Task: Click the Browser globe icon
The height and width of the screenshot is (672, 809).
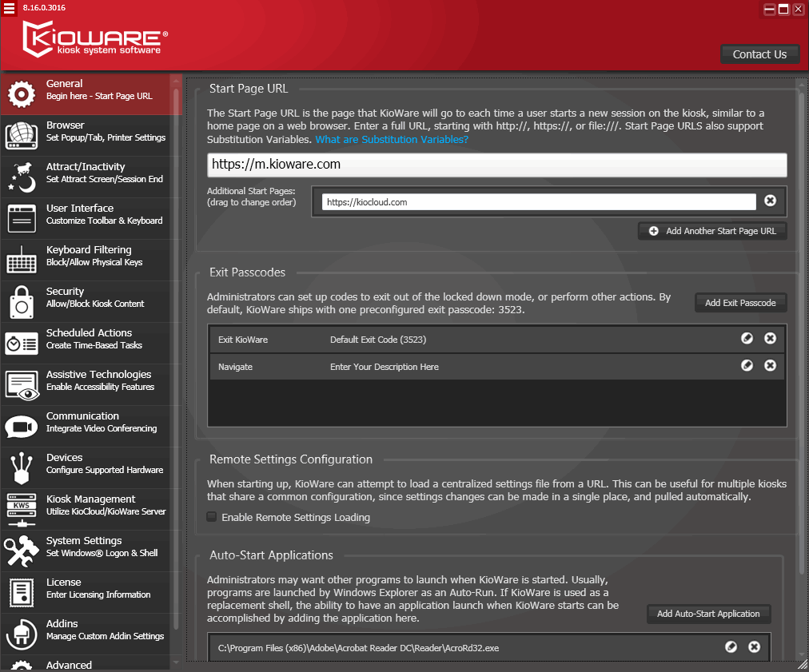Action: (21, 136)
